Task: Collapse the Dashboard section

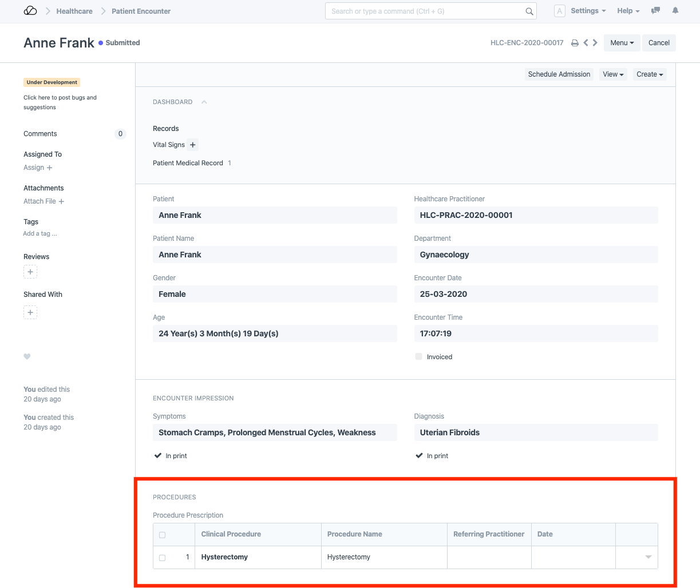Action: coord(204,102)
